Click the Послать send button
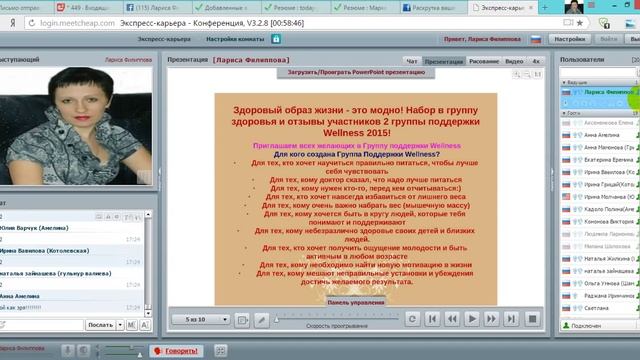This screenshot has width=640, height=360. point(100,325)
